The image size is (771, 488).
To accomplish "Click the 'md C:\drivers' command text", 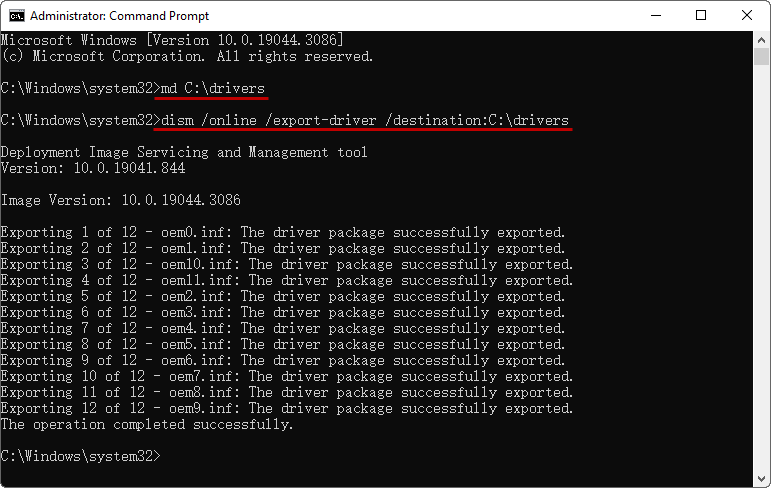I will [213, 89].
